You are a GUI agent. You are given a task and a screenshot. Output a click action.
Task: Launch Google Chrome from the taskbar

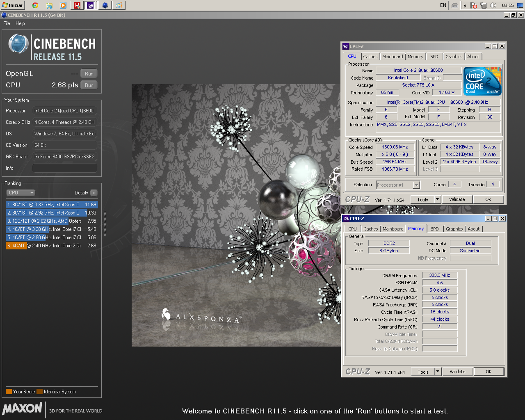coord(35,5)
